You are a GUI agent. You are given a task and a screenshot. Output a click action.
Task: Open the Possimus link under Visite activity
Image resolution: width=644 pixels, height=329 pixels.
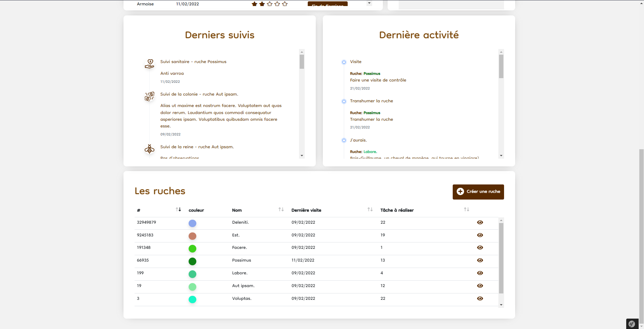click(372, 74)
